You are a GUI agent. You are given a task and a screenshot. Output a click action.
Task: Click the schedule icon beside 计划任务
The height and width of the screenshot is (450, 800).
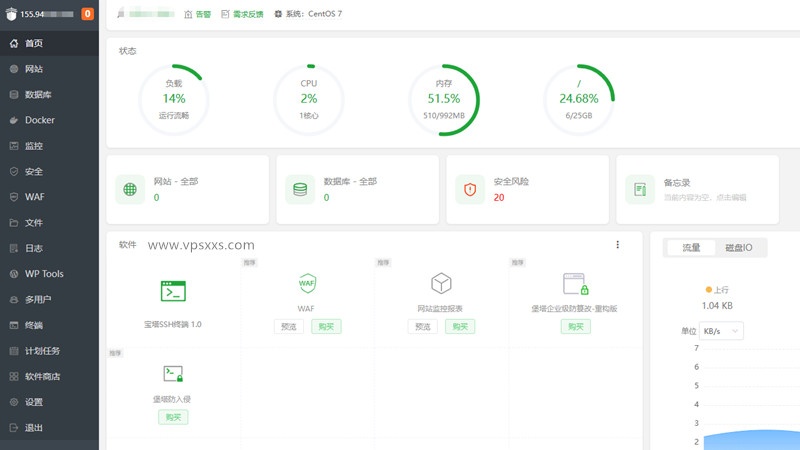coord(14,351)
